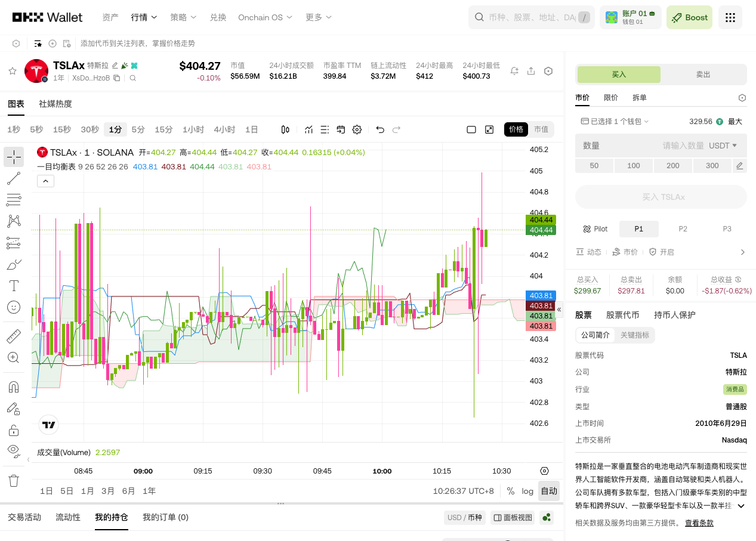Hide all drawings with eye icon
The width and height of the screenshot is (756, 541).
13,451
